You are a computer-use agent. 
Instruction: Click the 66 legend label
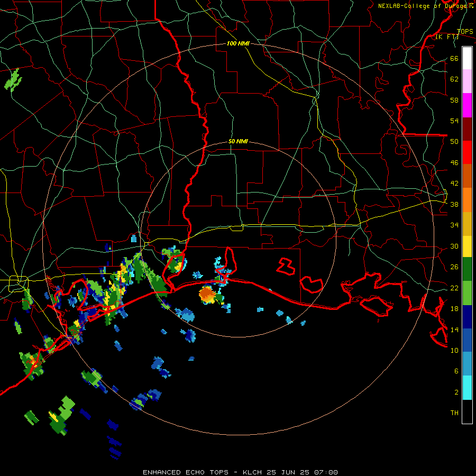point(454,58)
